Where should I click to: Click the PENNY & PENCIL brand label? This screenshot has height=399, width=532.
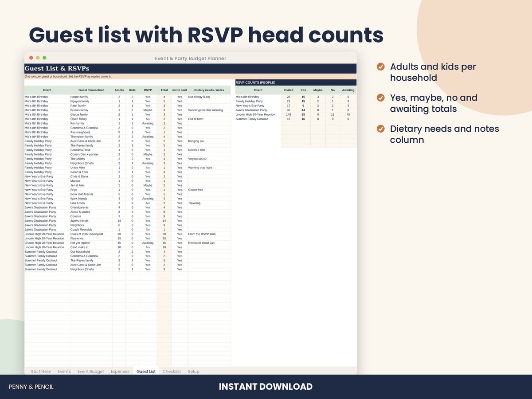click(x=31, y=387)
